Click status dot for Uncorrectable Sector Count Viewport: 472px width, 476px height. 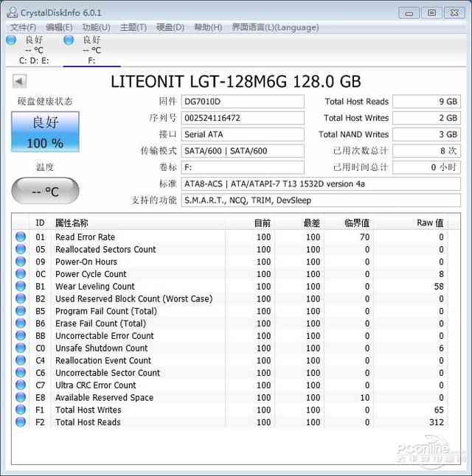click(x=21, y=373)
